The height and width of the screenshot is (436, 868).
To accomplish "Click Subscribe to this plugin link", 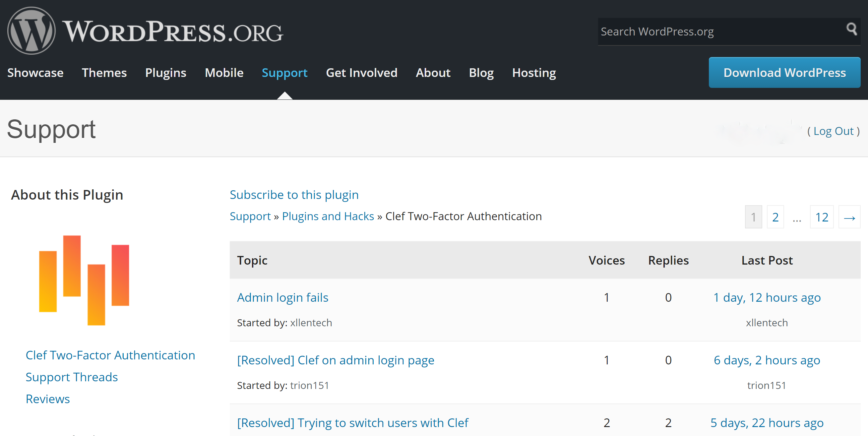I will (294, 195).
